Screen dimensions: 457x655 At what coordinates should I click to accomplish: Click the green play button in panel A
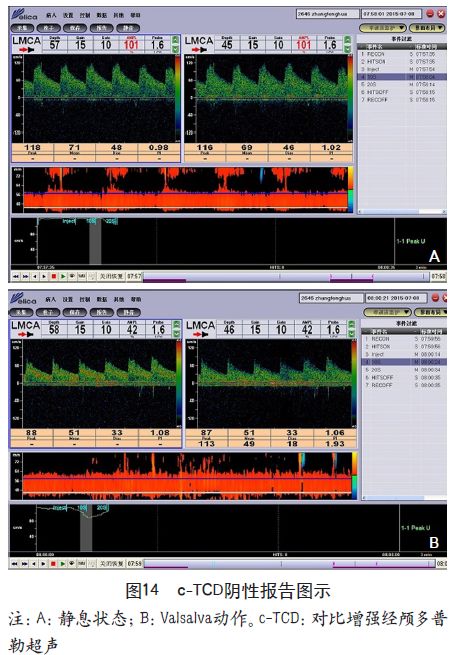(63, 276)
